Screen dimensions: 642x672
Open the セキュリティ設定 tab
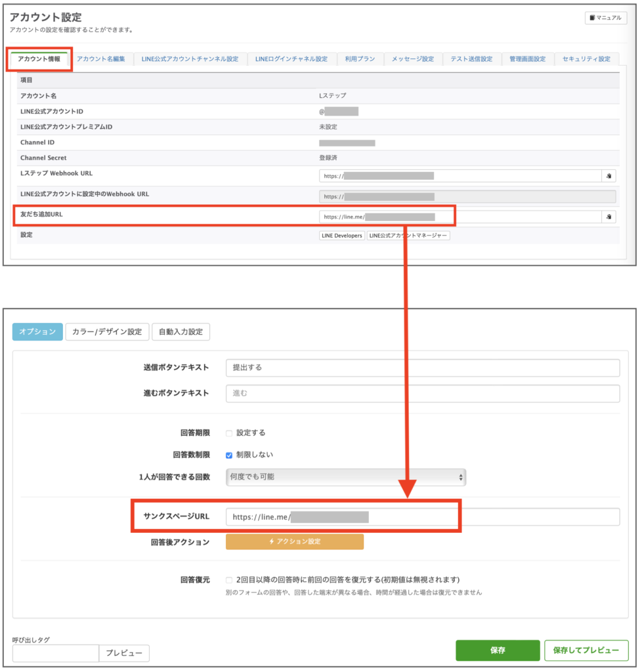pos(586,59)
